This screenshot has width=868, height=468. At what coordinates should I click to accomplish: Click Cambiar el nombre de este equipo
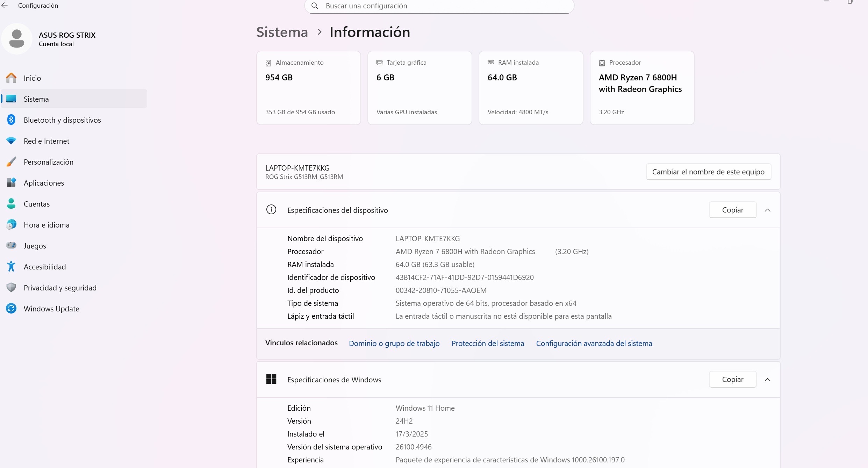(x=709, y=172)
